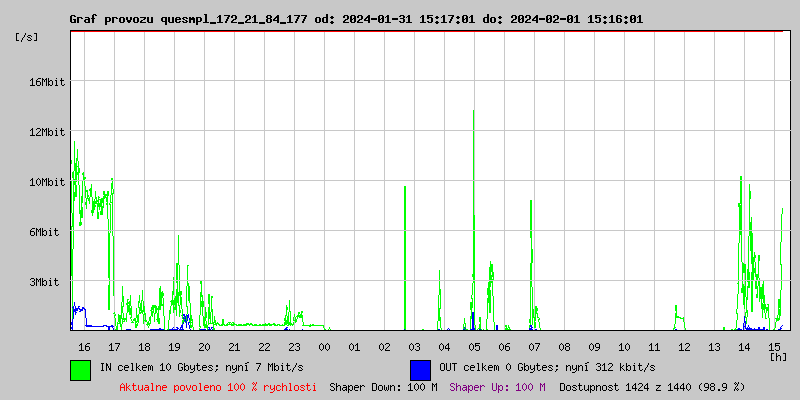The width and height of the screenshot is (800, 400).
Task: Click the 'Shaper Down: 100 M' text
Action: (383, 387)
